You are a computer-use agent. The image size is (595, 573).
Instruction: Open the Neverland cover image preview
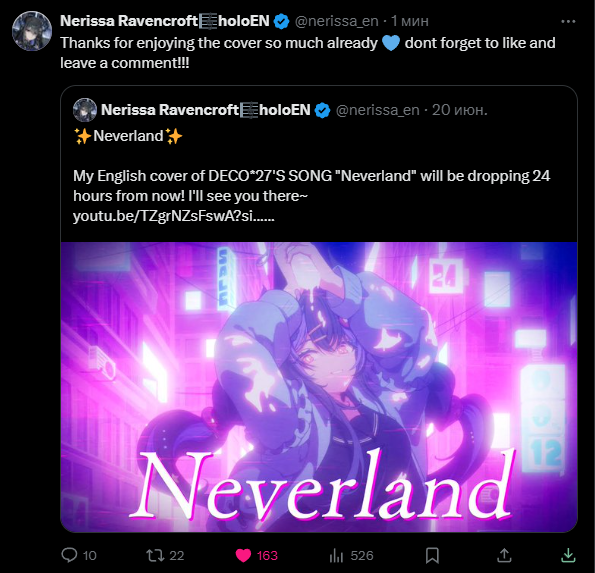(319, 387)
